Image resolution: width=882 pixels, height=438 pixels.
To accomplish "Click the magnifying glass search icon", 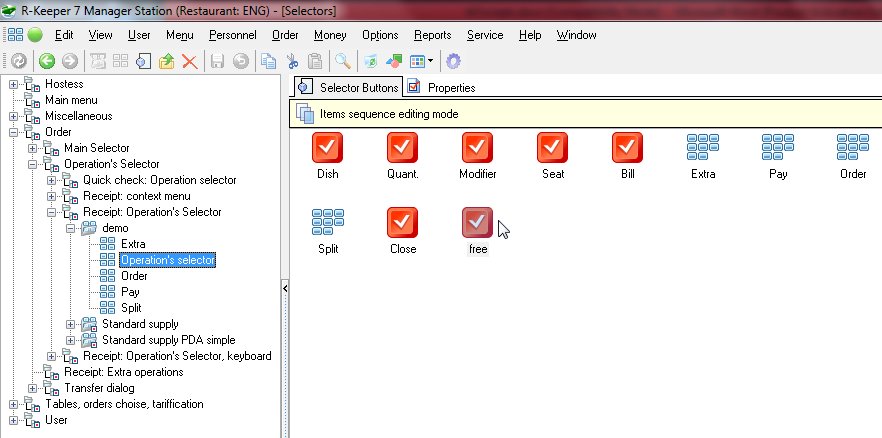I will [x=343, y=61].
